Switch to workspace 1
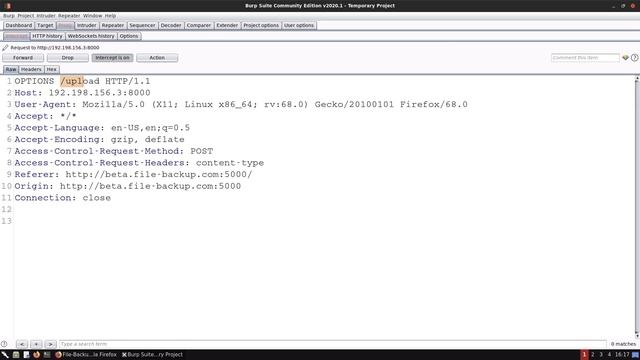 tap(584, 355)
